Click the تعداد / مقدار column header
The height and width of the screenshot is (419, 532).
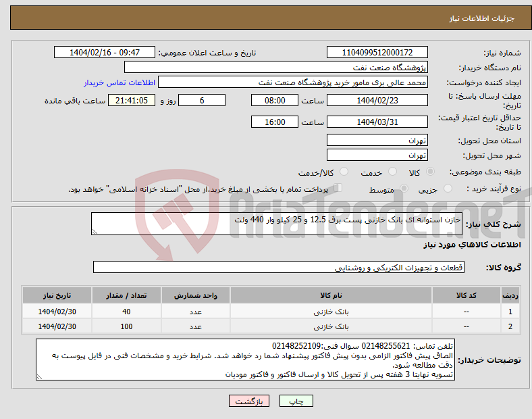coord(126,295)
